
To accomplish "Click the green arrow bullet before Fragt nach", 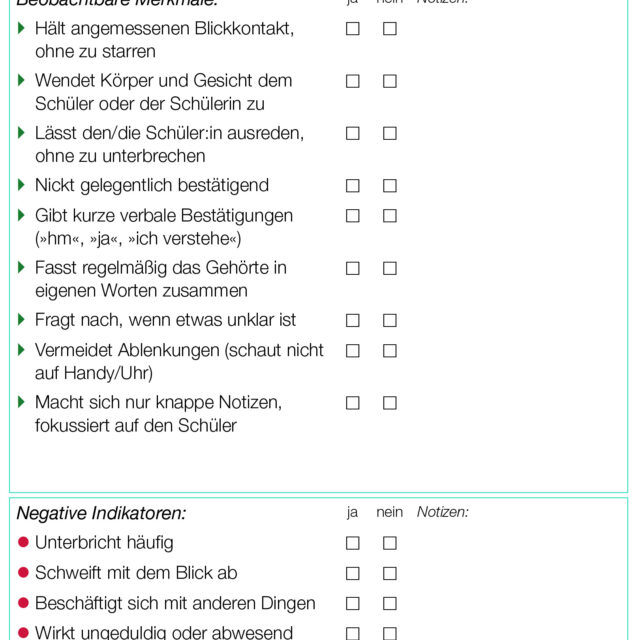I will point(22,320).
